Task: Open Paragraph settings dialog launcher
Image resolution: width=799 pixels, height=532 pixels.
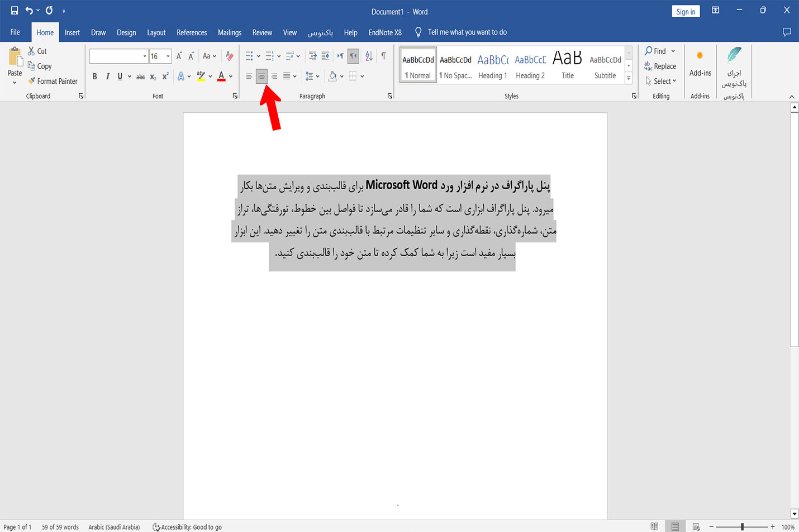Action: (x=390, y=96)
